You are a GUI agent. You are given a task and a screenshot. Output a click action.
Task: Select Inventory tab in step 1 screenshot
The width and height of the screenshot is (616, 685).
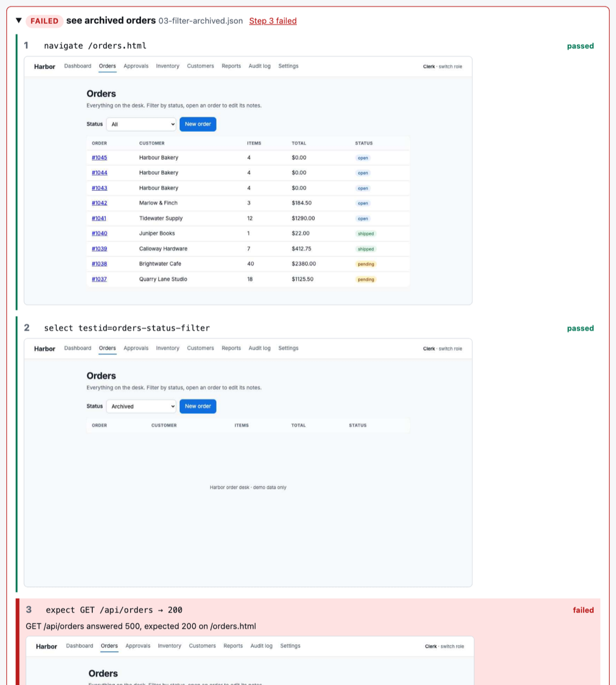point(167,66)
